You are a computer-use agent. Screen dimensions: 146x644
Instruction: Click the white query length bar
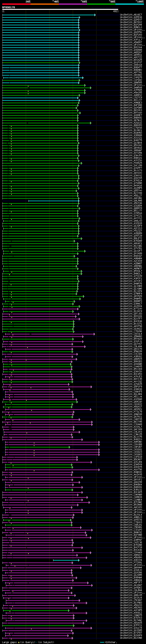(x=60, y=10)
